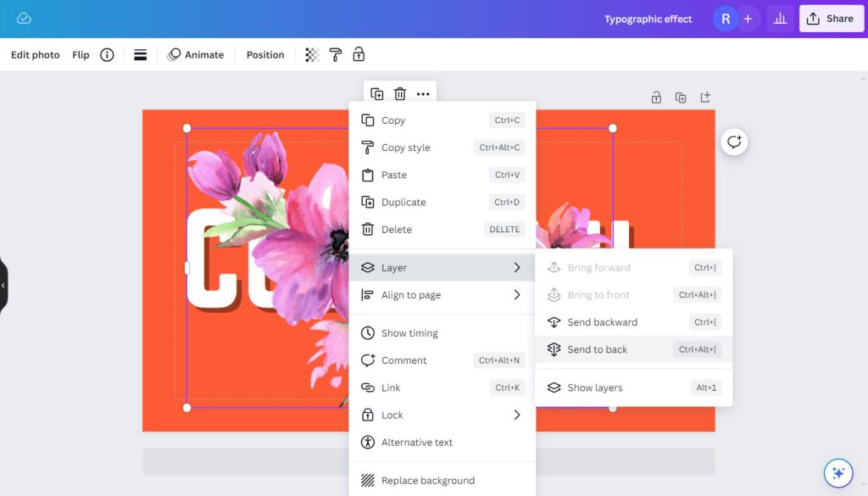Open the analytics bar chart icon
The image size is (868, 496).
[x=779, y=19]
